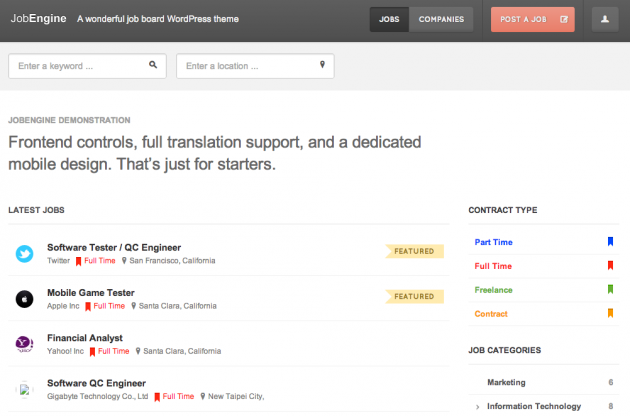Screen dimensions: 630x416
Task: Click Full Time tag on Apple job
Action: click(105, 306)
